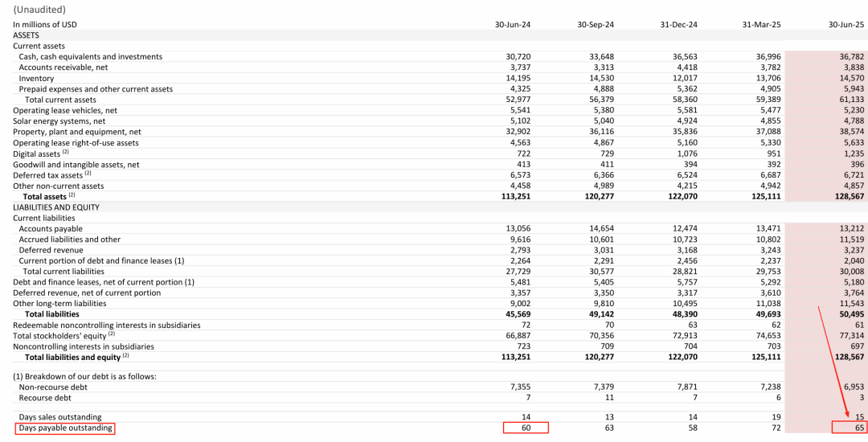Select the 'Days sales outstanding' label

pos(60,417)
